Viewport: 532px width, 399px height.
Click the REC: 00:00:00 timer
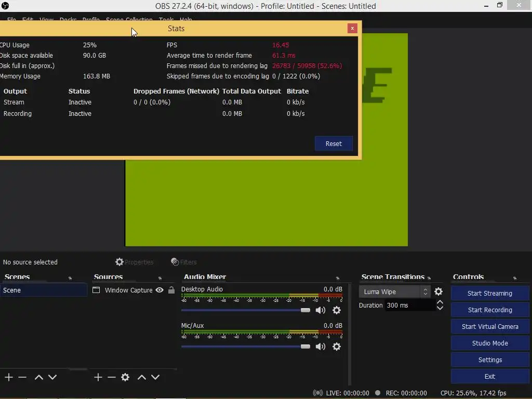click(406, 393)
